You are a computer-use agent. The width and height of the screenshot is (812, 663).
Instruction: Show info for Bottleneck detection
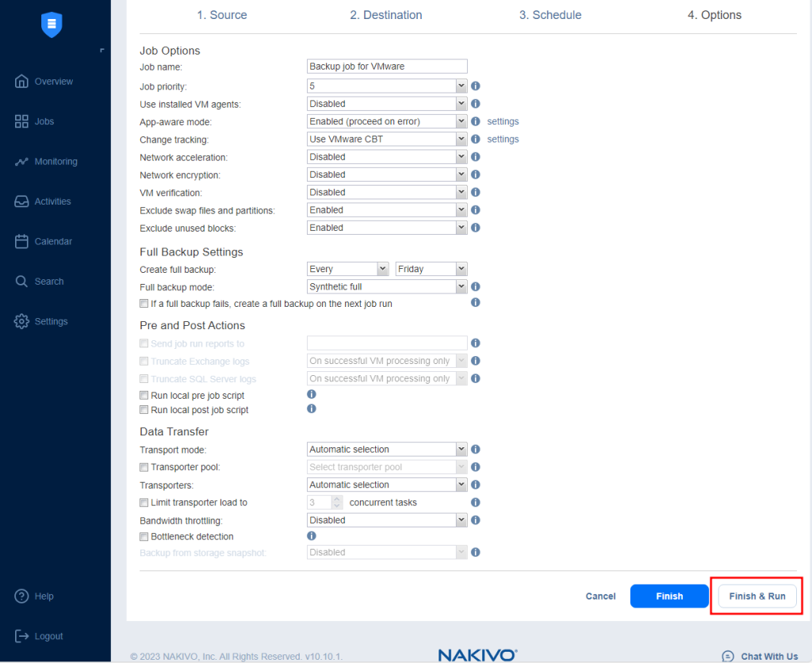[x=311, y=535]
